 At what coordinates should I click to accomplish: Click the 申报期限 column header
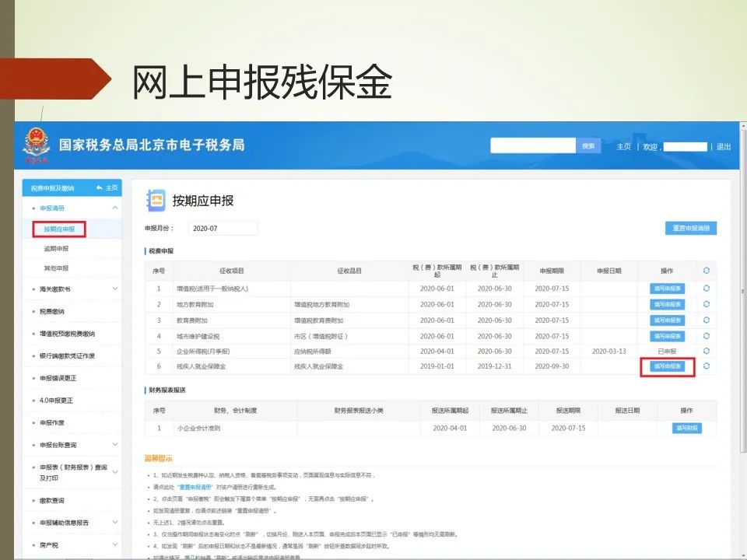tap(552, 271)
